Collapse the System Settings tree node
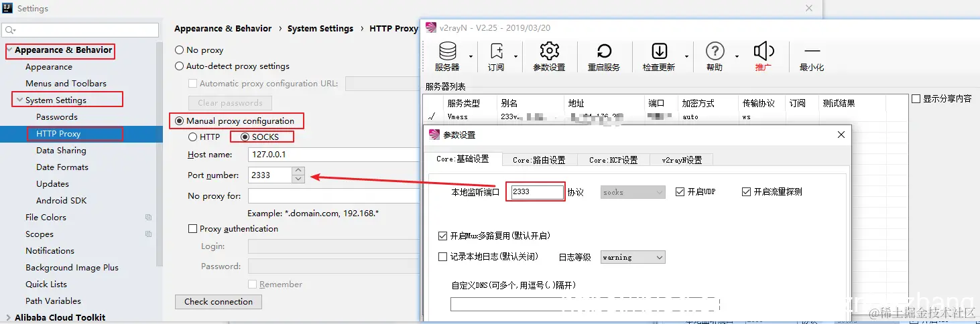The height and width of the screenshot is (324, 980). click(x=19, y=100)
